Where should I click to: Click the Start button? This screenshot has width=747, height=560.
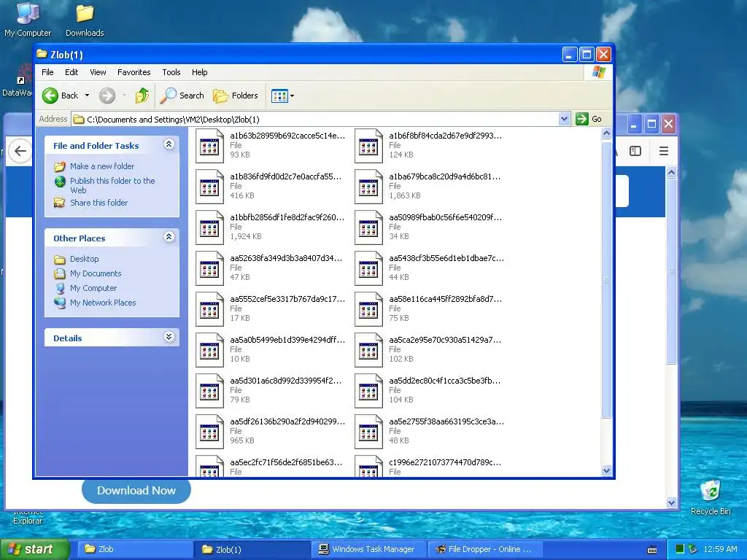35,550
